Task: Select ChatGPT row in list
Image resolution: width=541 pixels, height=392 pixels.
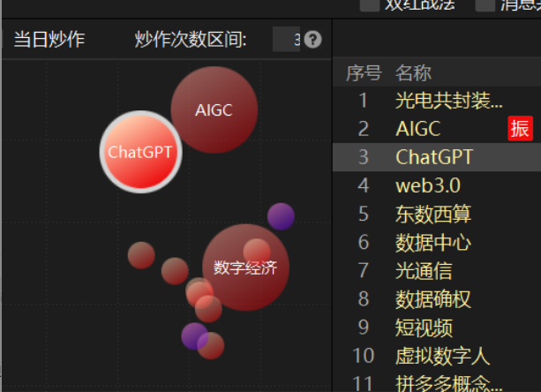Action: tap(437, 157)
